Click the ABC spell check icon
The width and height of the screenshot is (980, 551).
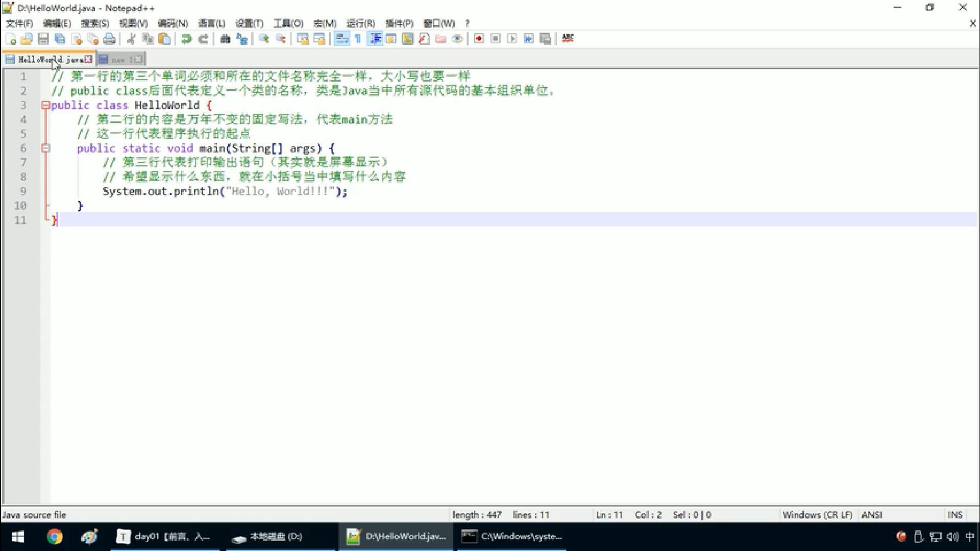tap(568, 39)
